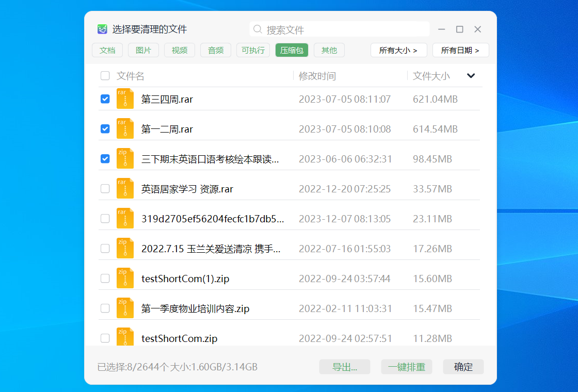Click the app logo beside 选择要清理的文件
The height and width of the screenshot is (392, 578).
pos(102,29)
